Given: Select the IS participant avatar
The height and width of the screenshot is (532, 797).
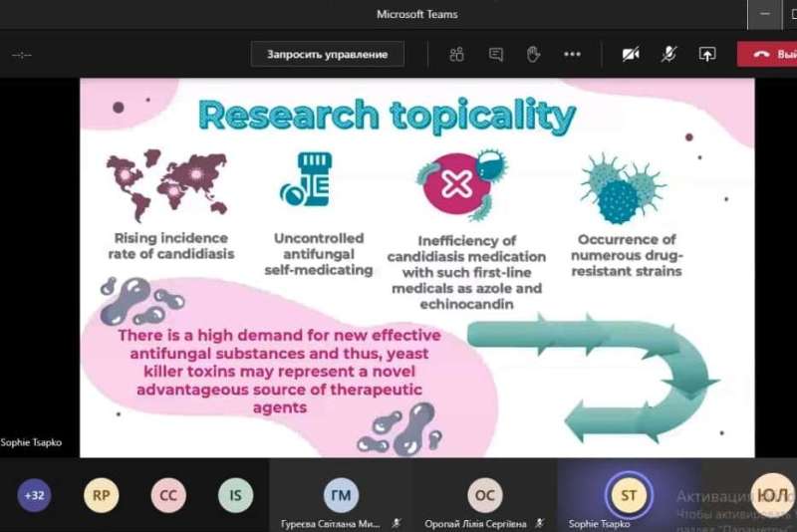Looking at the screenshot, I should click(235, 495).
